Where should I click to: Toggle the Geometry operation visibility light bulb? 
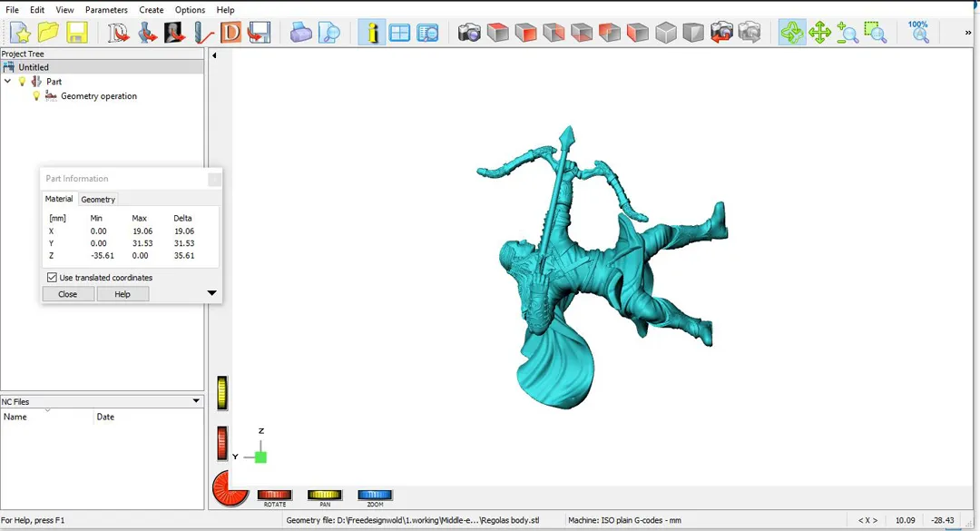tap(36, 95)
